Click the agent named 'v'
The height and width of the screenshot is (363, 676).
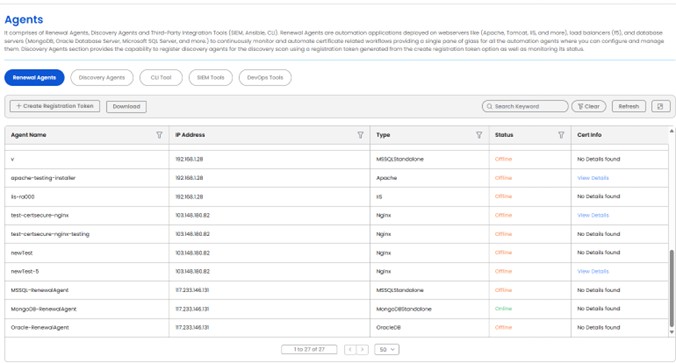click(x=13, y=160)
